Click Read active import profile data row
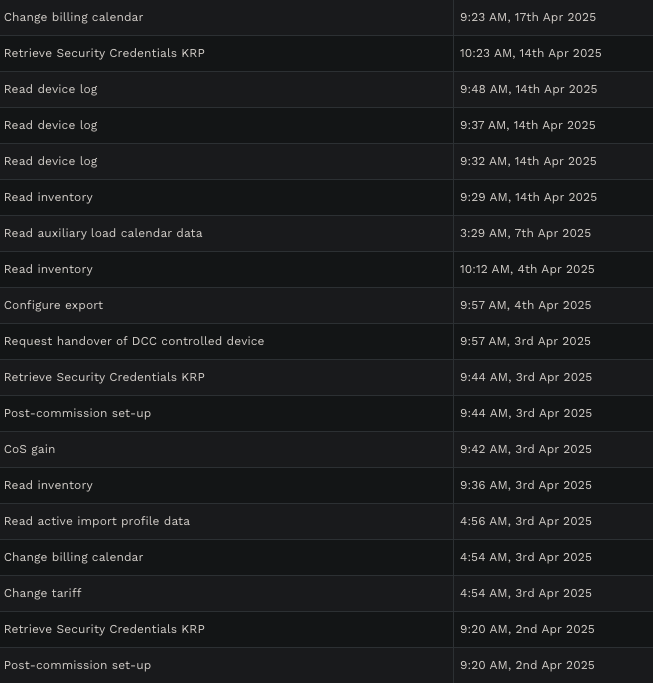Screen dimensions: 653x683 click(326, 521)
